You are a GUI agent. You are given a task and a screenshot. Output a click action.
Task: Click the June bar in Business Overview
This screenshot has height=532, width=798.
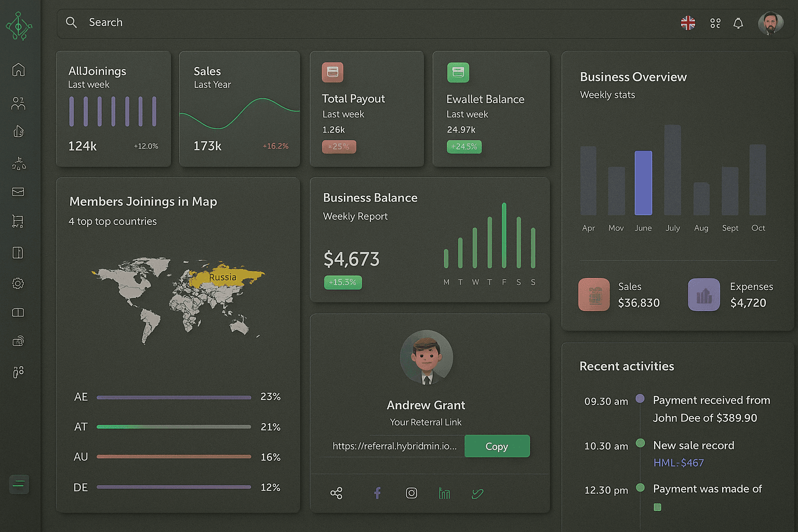(643, 183)
